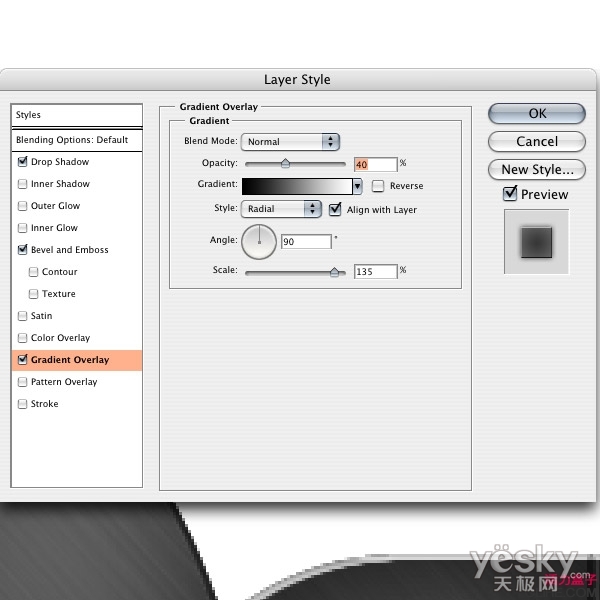
Task: Enable the Pattern Overlay checkbox
Action: [x=23, y=382]
